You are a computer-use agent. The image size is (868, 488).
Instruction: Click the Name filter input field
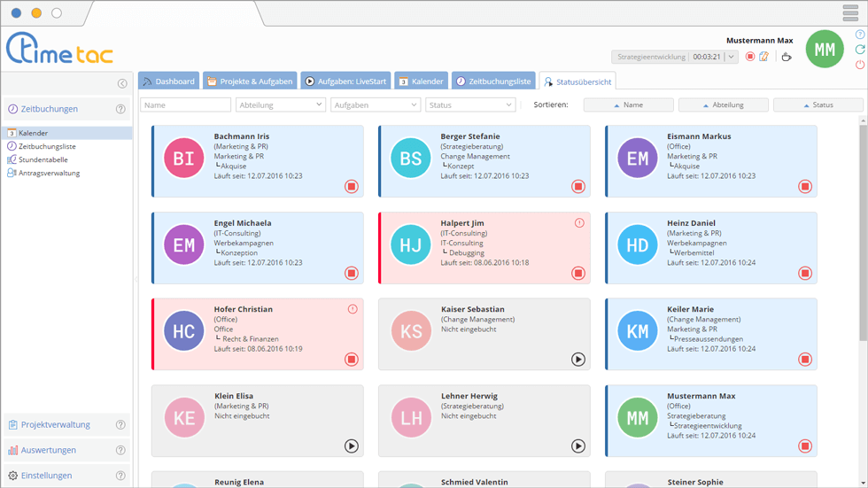point(186,105)
